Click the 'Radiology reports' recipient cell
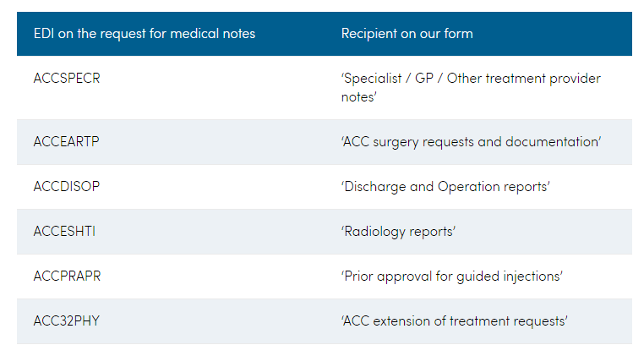644x356 pixels. [x=398, y=232]
